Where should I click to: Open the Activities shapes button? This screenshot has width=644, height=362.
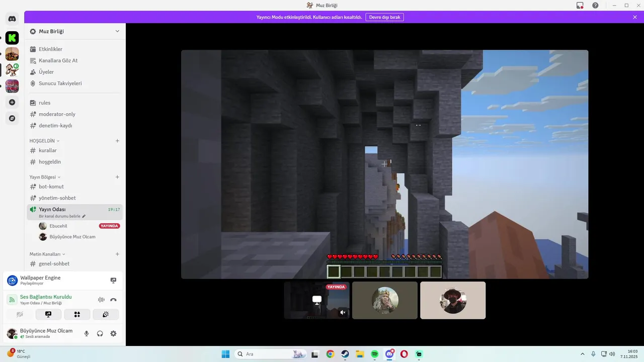[x=77, y=315]
